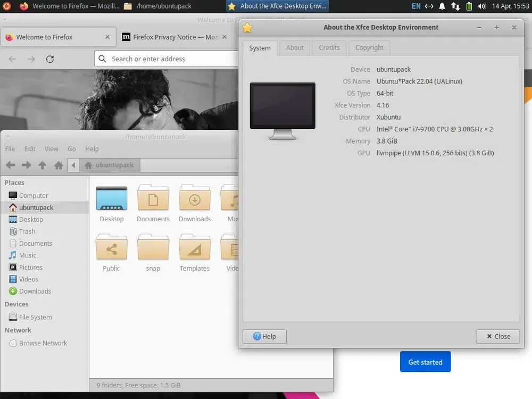The width and height of the screenshot is (532, 399).
Task: Open Edit menu in file manager
Action: pos(30,149)
